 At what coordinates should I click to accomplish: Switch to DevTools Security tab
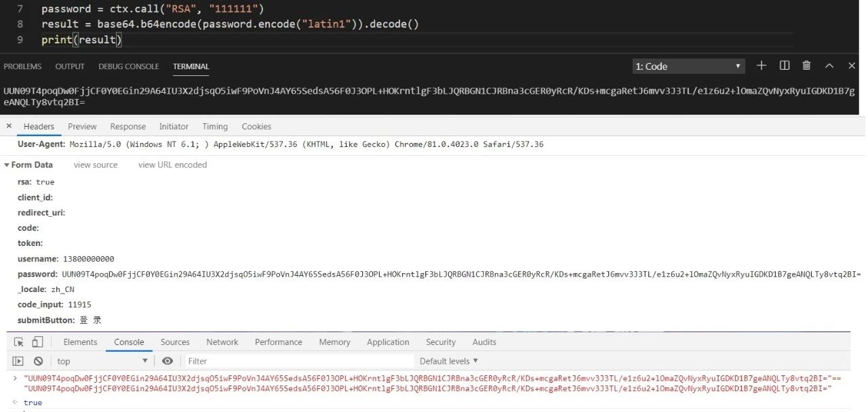click(441, 342)
